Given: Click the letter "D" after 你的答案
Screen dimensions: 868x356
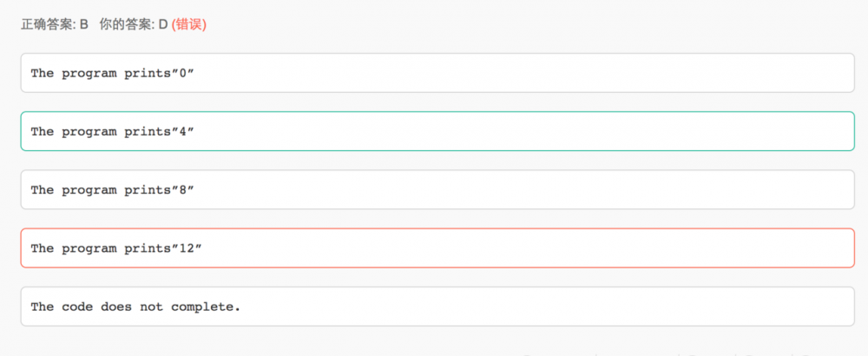Looking at the screenshot, I should (162, 24).
